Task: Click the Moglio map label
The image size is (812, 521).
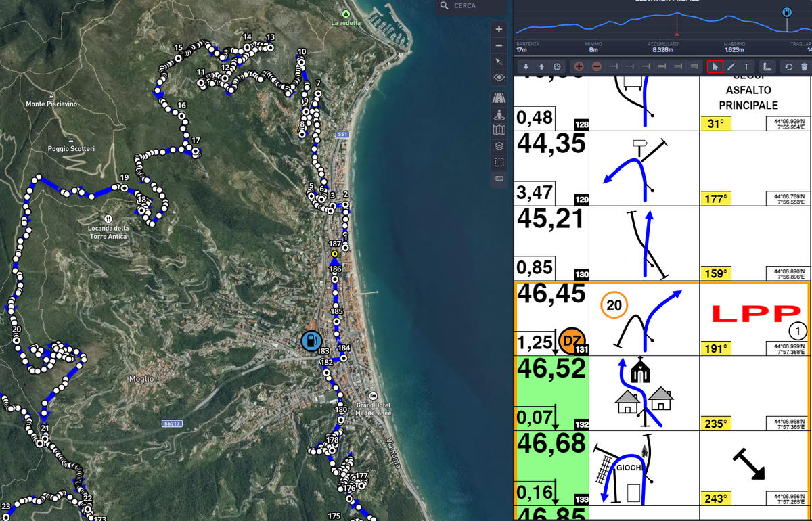Action: click(141, 379)
